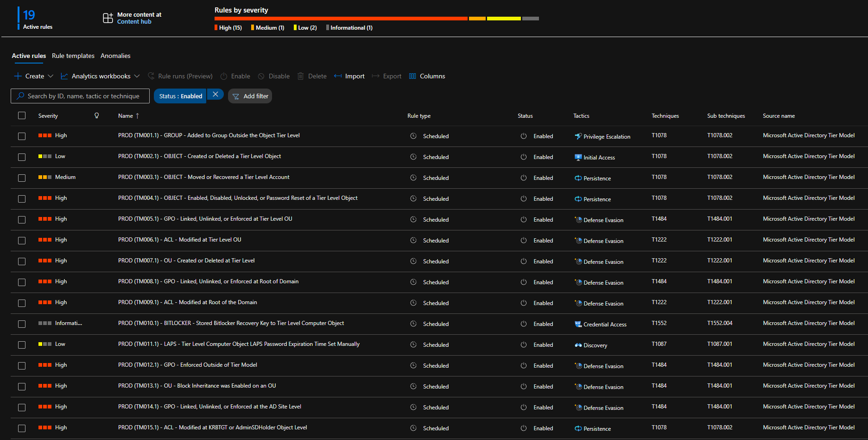Viewport: 868px width, 440px height.
Task: Check the box for rule TM002.1
Action: coord(22,157)
